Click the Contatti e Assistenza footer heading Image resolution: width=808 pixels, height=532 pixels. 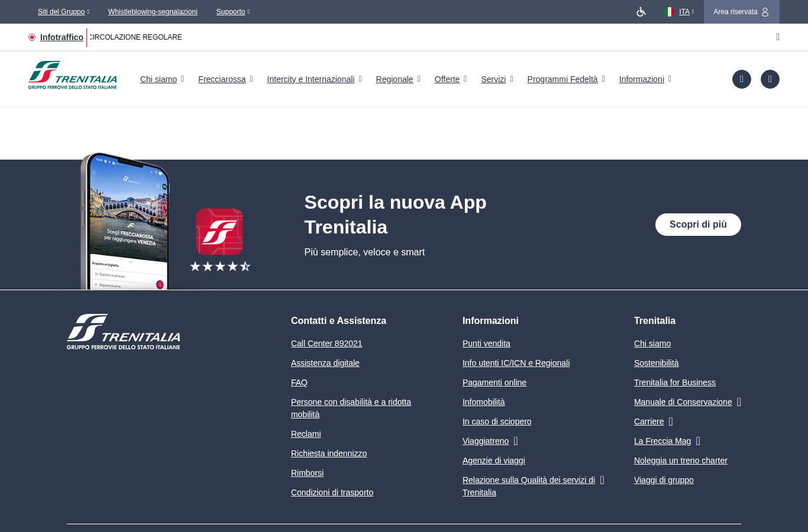(338, 321)
